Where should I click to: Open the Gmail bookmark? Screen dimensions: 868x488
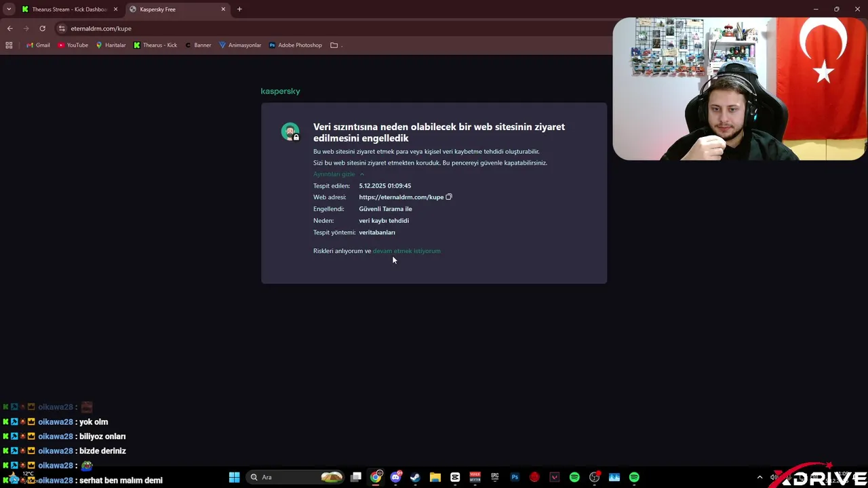click(38, 45)
